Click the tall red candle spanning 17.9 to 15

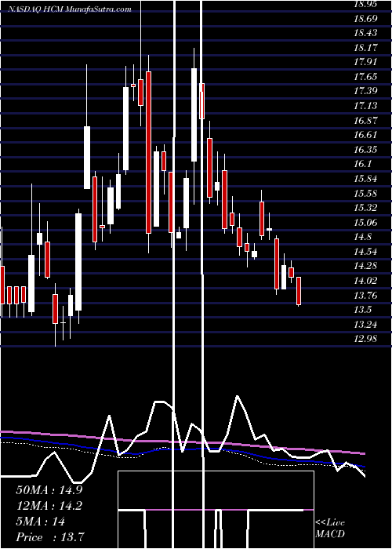(148, 152)
